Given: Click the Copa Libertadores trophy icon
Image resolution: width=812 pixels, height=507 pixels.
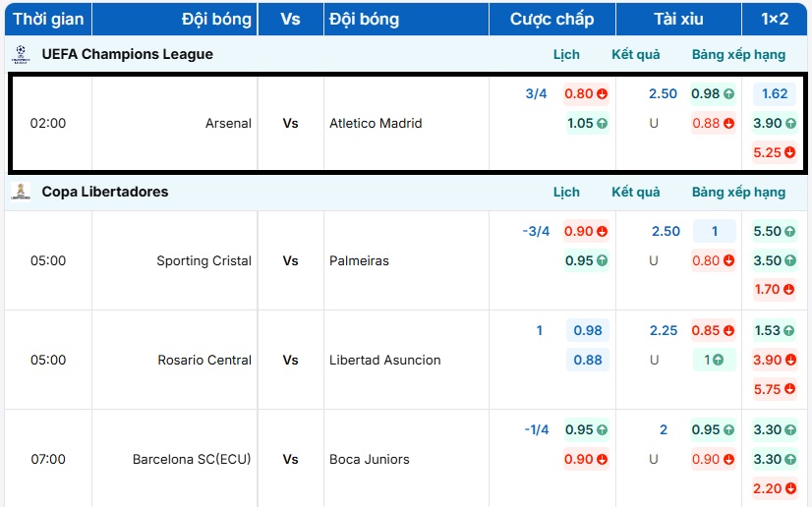Looking at the screenshot, I should coord(21,192).
